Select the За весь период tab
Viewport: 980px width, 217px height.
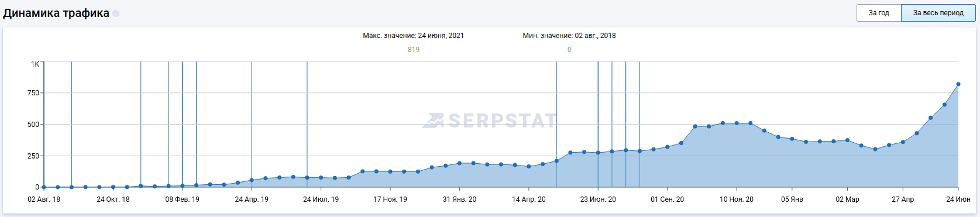click(x=938, y=13)
